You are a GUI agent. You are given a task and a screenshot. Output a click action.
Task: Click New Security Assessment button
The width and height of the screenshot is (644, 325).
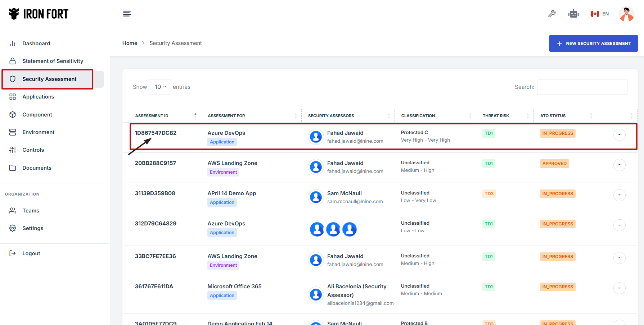click(593, 44)
